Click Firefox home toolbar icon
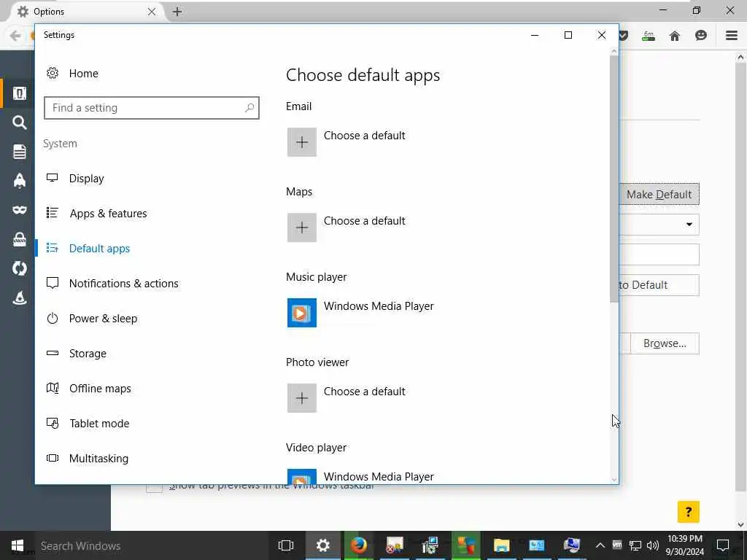This screenshot has height=560, width=747. (x=675, y=36)
